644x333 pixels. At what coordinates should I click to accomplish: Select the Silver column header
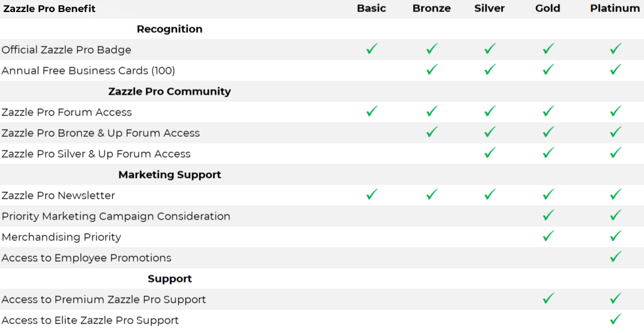490,8
